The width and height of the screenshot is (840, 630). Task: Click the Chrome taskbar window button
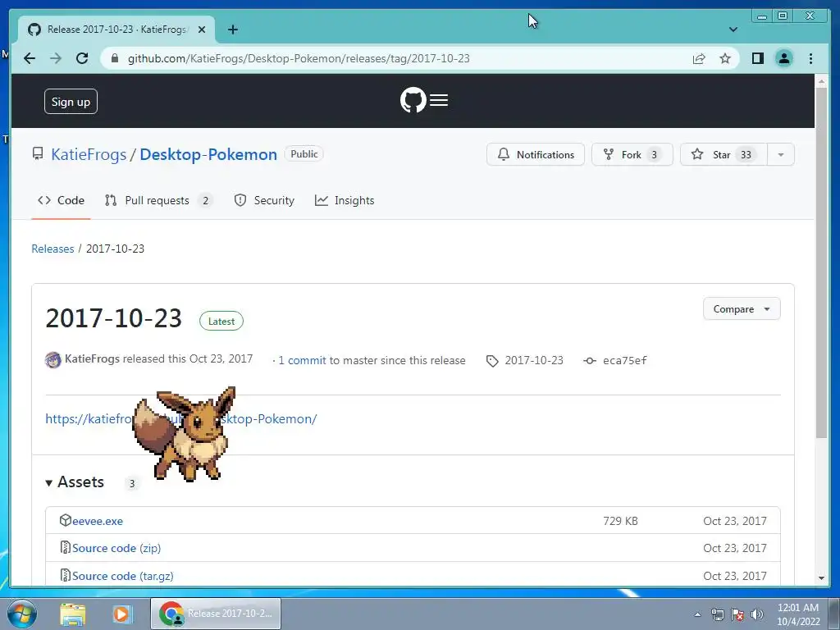216,614
